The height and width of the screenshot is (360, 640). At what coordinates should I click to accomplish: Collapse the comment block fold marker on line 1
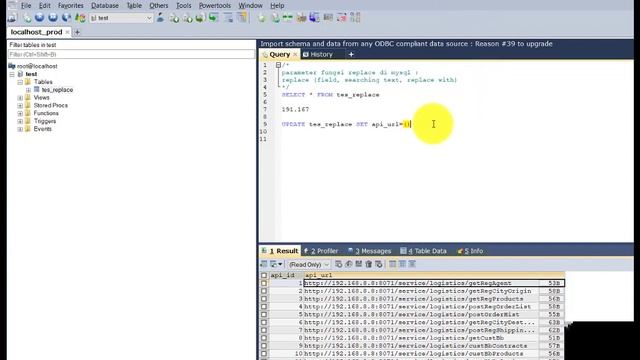(278, 65)
